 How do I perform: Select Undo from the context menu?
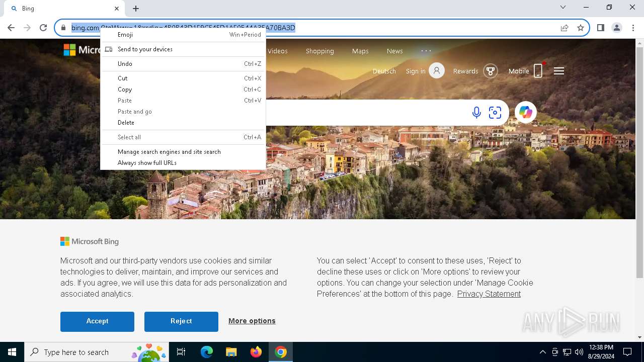pyautogui.click(x=183, y=64)
